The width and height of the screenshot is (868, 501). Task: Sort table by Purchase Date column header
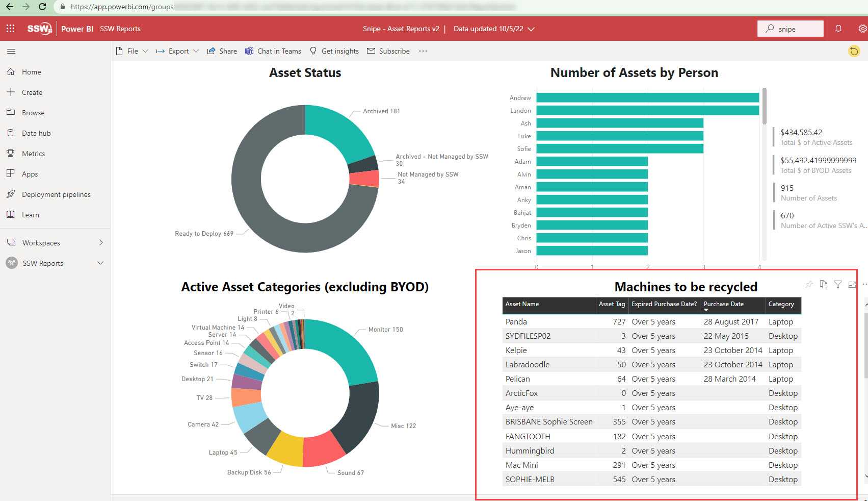click(x=723, y=304)
